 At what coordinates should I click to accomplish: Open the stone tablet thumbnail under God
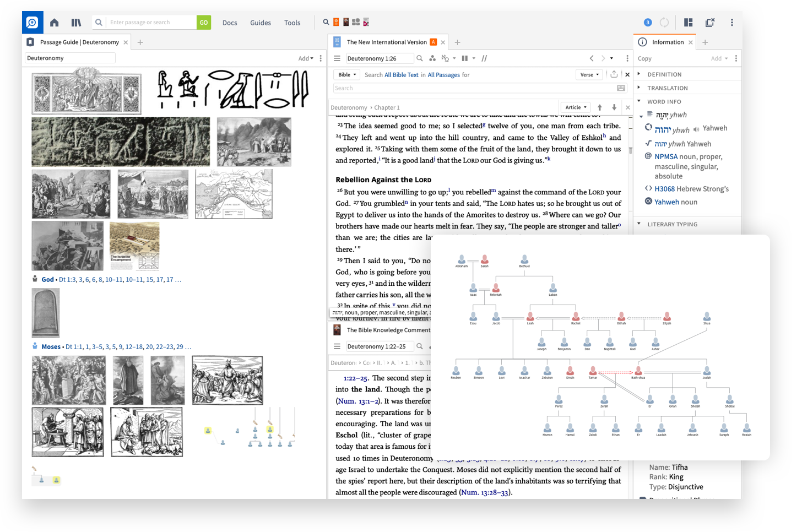[45, 313]
